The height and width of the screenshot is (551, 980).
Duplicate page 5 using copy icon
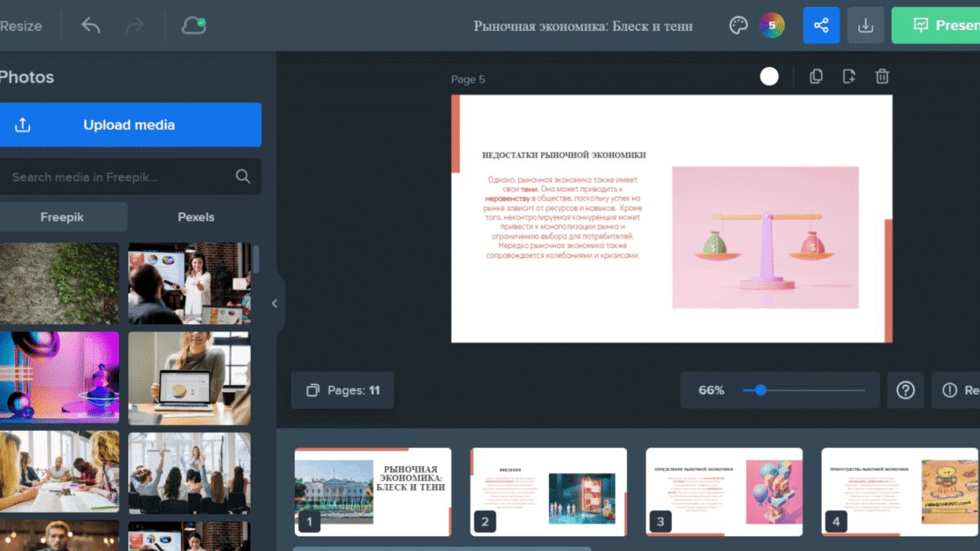pos(816,77)
